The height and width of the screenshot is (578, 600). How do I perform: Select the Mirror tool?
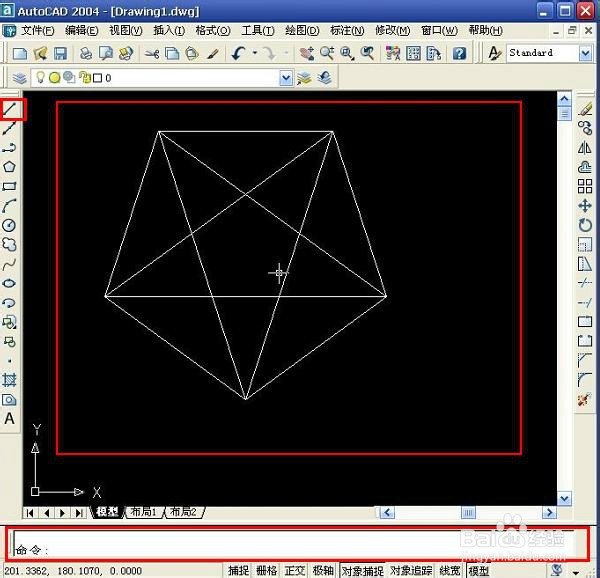tap(585, 148)
